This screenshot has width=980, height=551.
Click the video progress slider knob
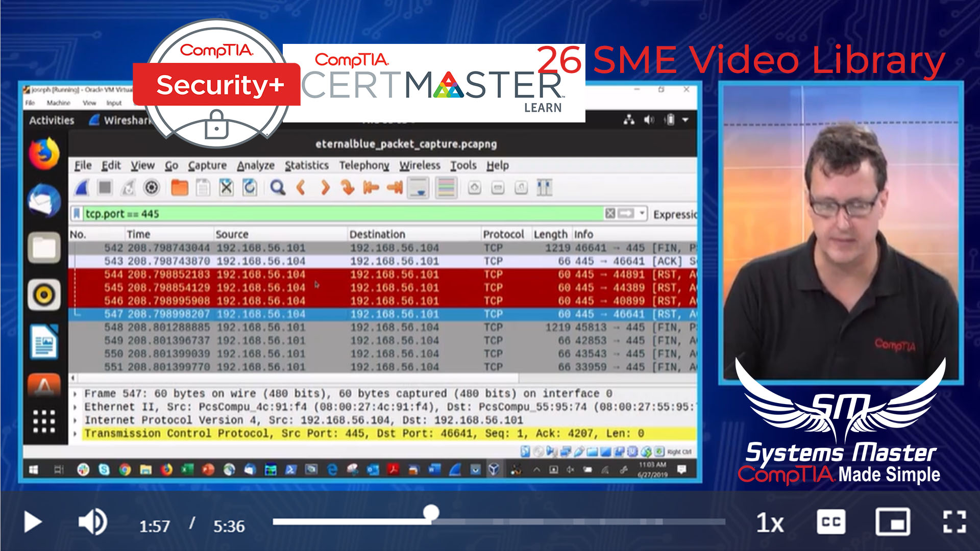pos(431,513)
